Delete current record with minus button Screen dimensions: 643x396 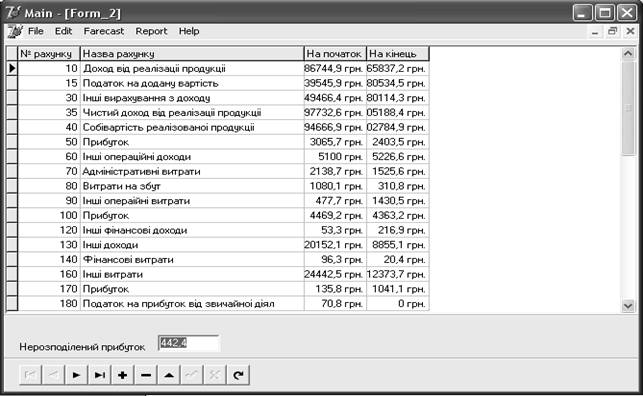(146, 375)
